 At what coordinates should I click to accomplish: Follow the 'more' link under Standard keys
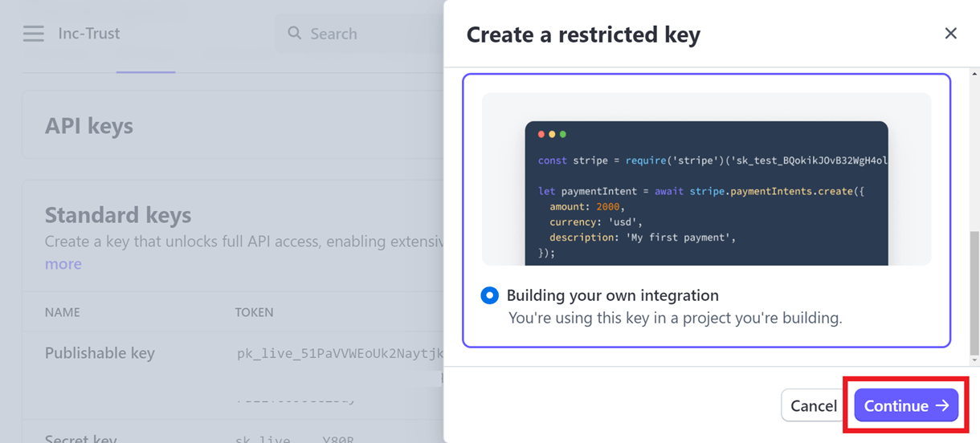pos(63,264)
